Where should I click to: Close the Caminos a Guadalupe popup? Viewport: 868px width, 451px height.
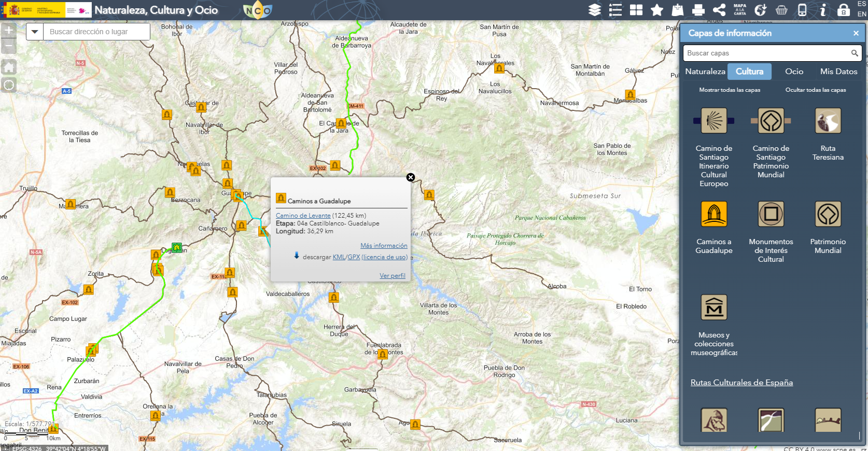[x=411, y=177]
